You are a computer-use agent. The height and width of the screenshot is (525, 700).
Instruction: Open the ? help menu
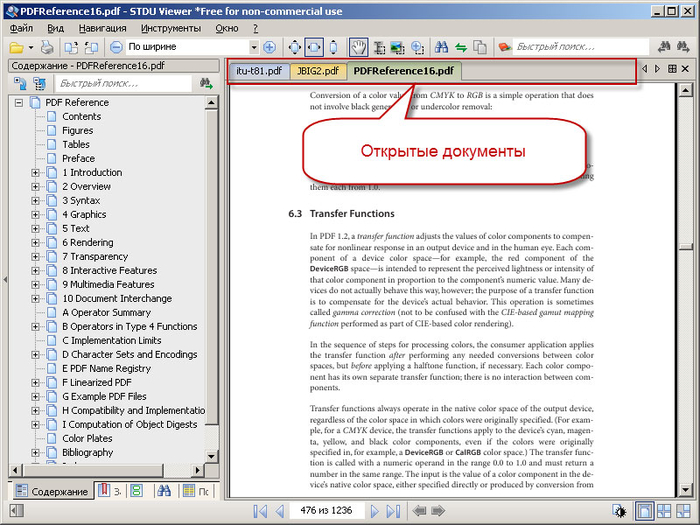point(255,29)
